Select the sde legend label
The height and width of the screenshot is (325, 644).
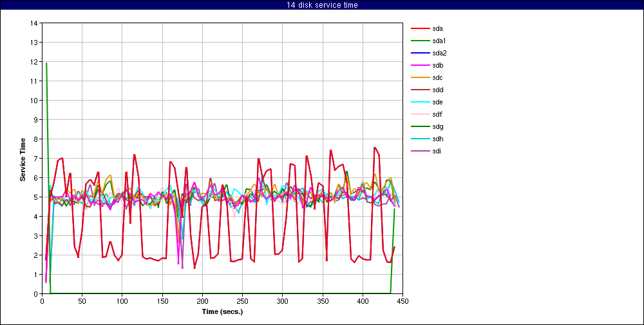(437, 102)
